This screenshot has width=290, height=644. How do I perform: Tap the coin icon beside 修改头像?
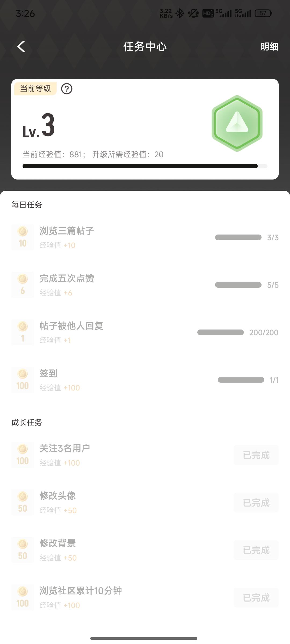pyautogui.click(x=23, y=502)
